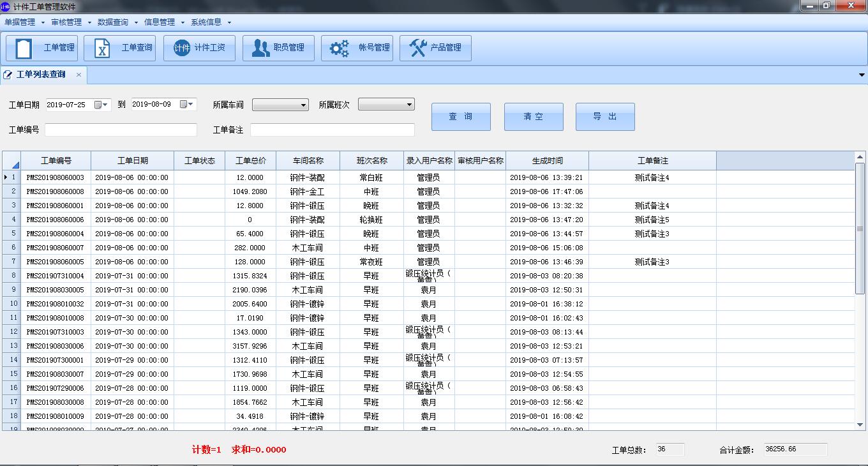This screenshot has height=466, width=868.
Task: Open 职员管理 from the toolbar
Action: pos(278,48)
